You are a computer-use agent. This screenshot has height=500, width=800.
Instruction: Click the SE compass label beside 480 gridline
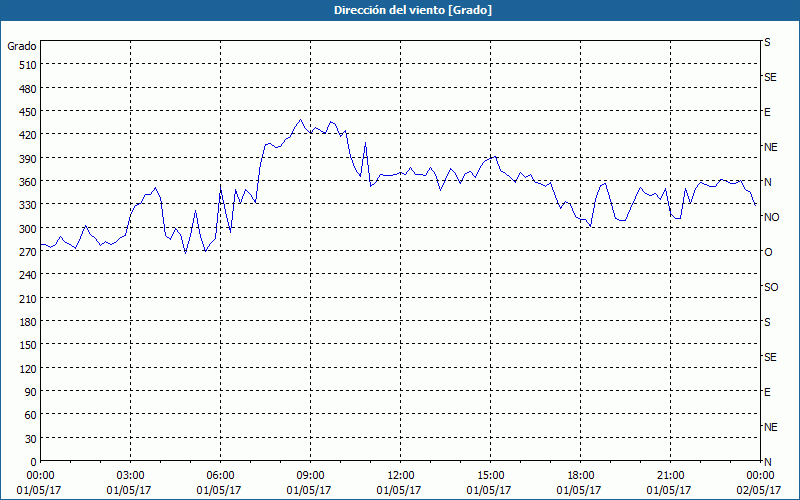[x=770, y=77]
